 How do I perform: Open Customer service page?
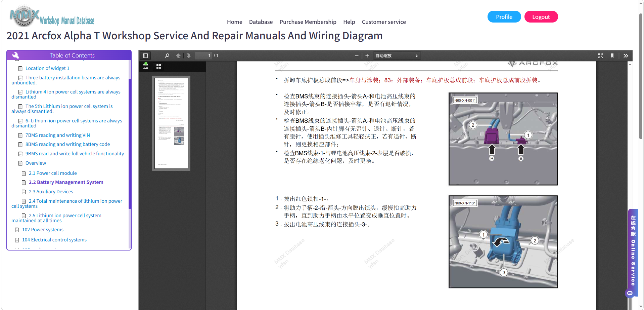pos(384,22)
